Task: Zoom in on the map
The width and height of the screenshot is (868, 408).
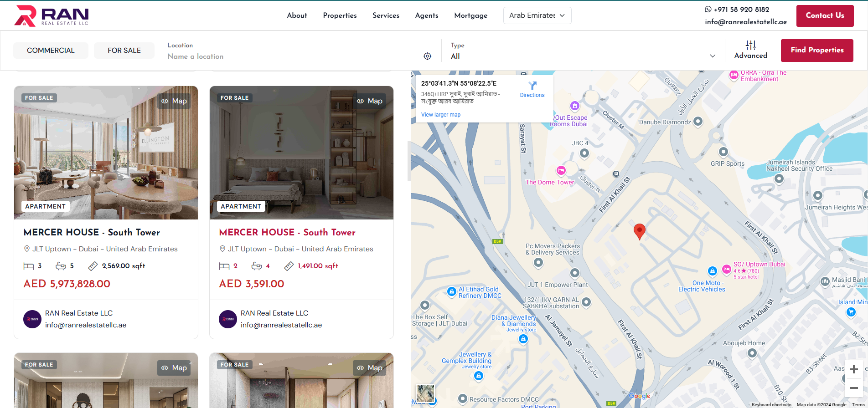Action: click(x=854, y=369)
